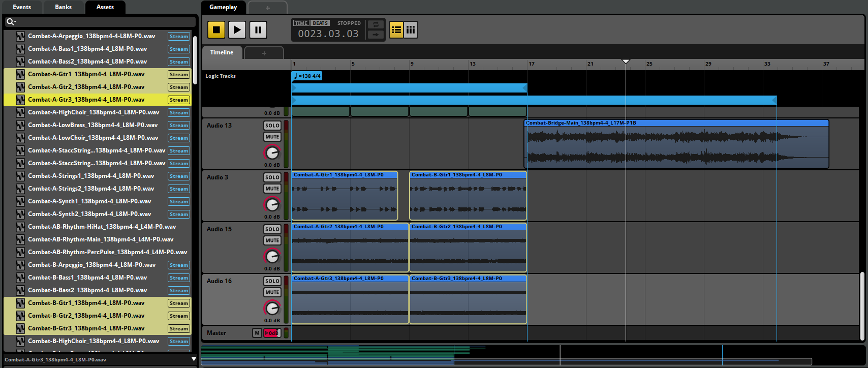
Task: Adjust the Audio 15 volume knob
Action: click(272, 256)
